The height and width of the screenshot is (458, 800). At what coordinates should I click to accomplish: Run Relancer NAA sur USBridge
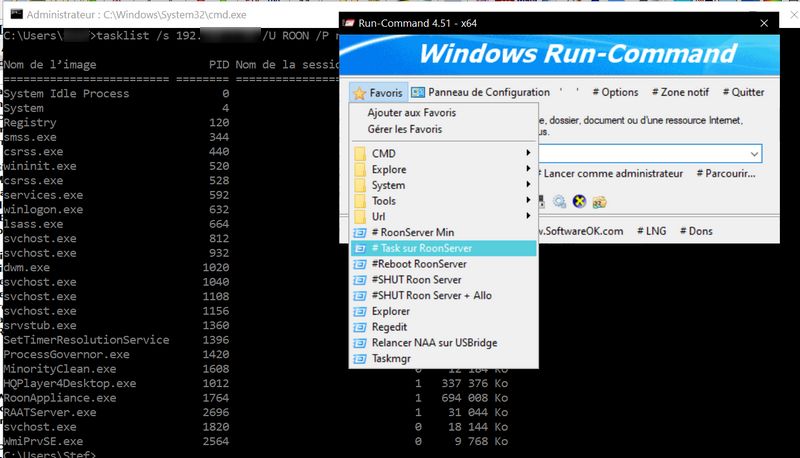[444, 343]
